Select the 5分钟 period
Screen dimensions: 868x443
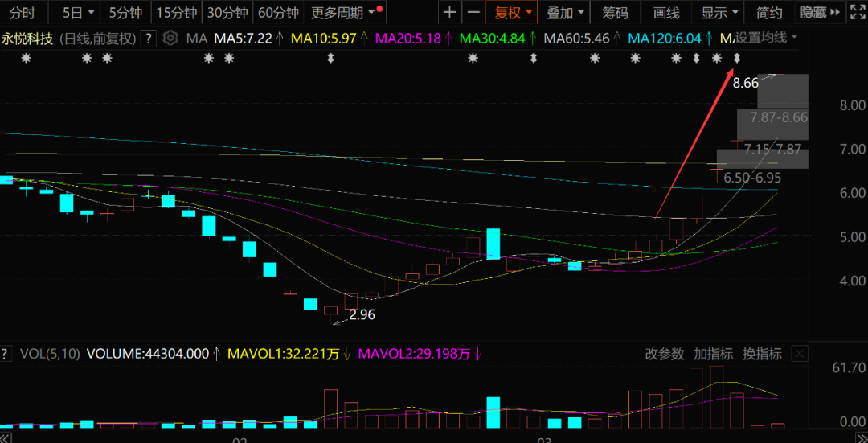click(x=125, y=12)
